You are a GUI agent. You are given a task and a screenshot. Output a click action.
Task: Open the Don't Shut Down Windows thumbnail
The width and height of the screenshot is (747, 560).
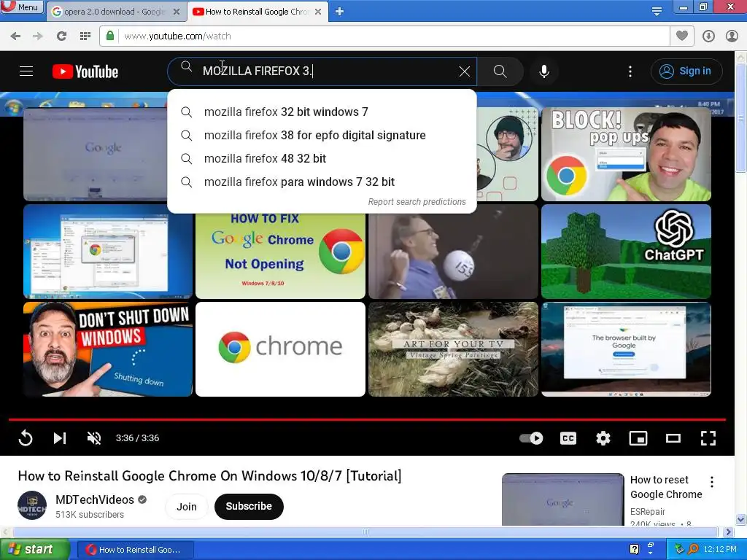pos(108,349)
